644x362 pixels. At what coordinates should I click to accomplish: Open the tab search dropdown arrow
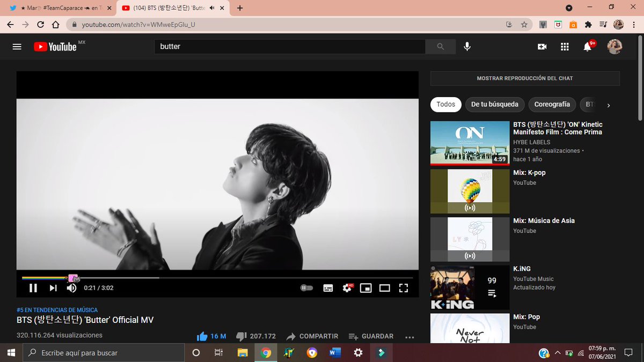(x=569, y=8)
